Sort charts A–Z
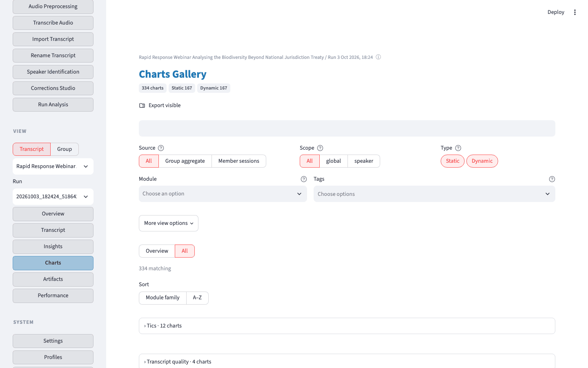The image size is (588, 368). (x=197, y=298)
